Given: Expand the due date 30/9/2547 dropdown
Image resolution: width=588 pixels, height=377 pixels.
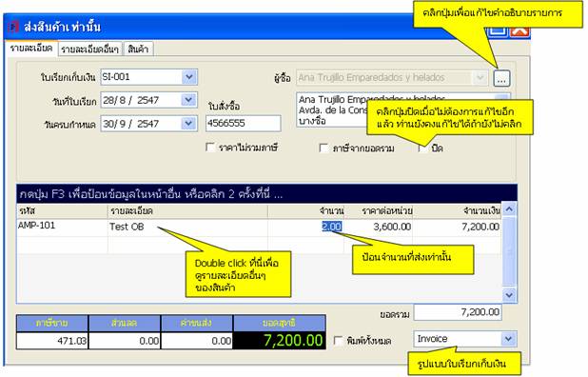Looking at the screenshot, I should (x=189, y=124).
